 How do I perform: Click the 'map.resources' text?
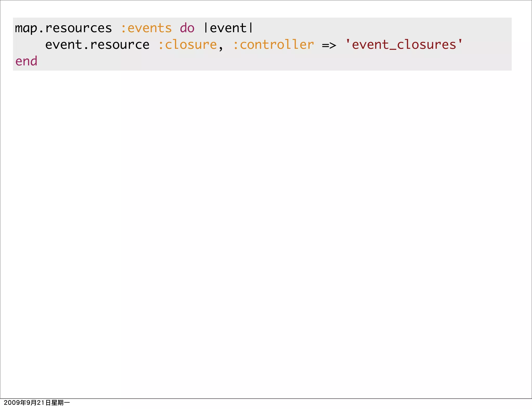pos(63,28)
